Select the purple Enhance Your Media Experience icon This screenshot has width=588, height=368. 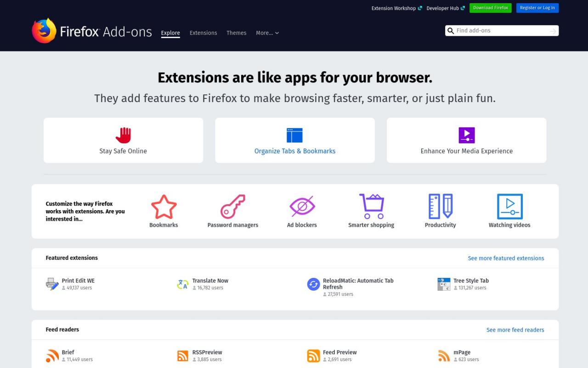[466, 135]
